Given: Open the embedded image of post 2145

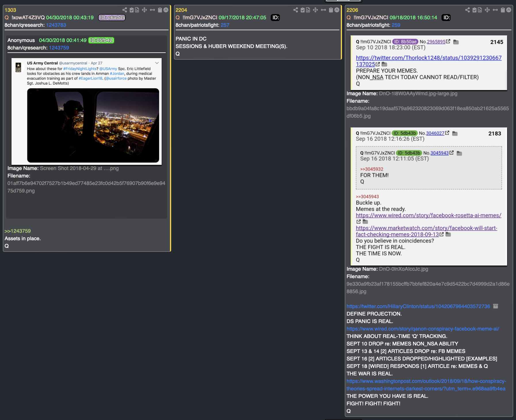Looking at the screenshot, I should click(x=429, y=63).
